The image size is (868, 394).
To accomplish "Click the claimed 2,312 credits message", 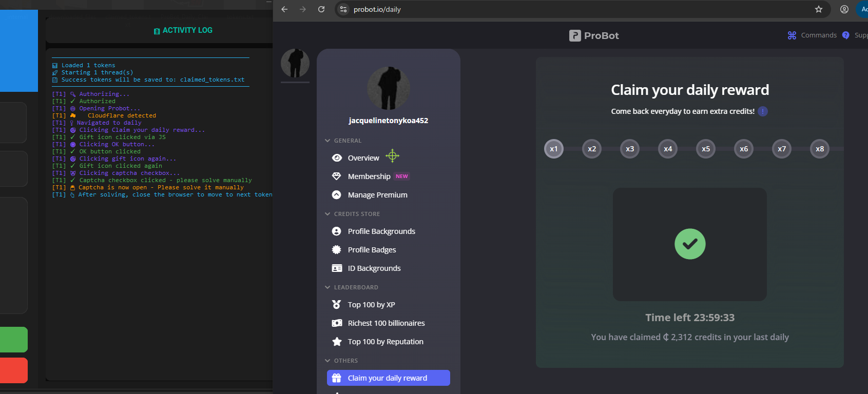I will coord(690,337).
